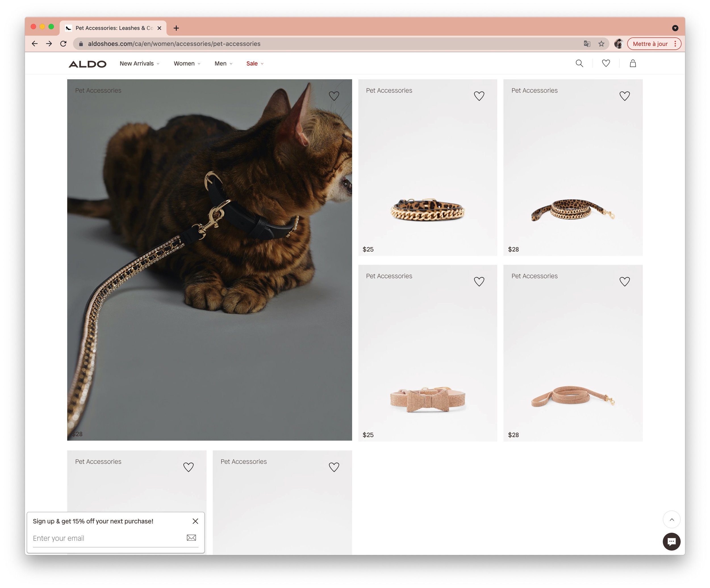Click the tab search down arrow
710x588 pixels.
pos(675,28)
